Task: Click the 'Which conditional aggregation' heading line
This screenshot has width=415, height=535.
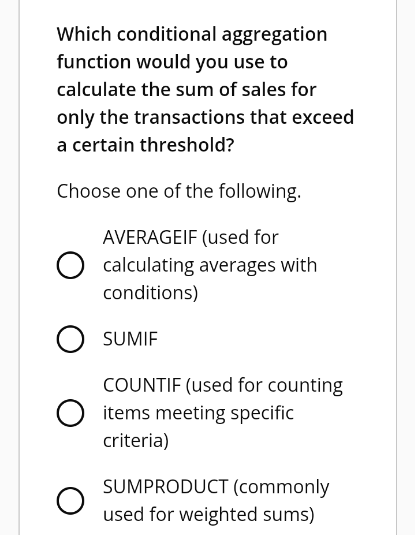Action: (192, 34)
